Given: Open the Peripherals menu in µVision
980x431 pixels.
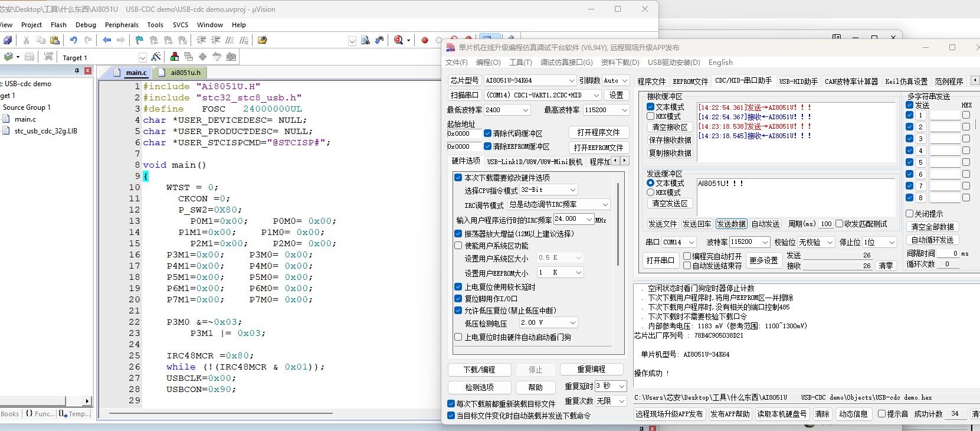Looking at the screenshot, I should tap(122, 25).
